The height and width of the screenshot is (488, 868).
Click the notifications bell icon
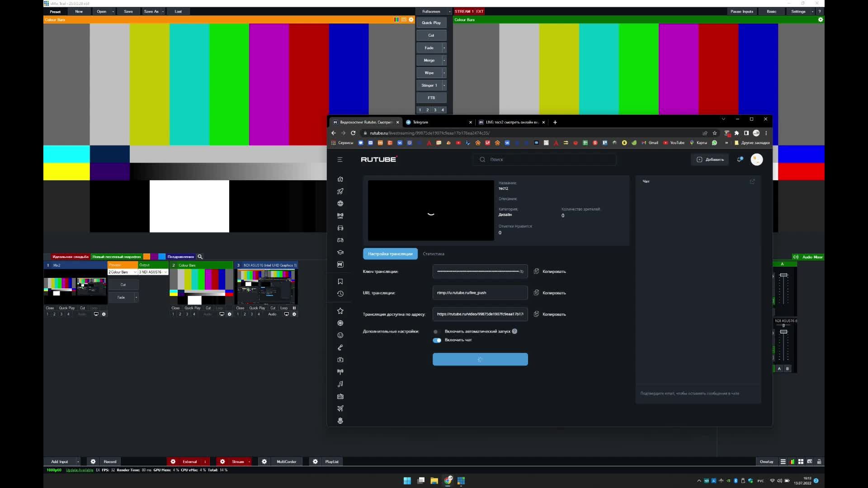[x=740, y=160]
